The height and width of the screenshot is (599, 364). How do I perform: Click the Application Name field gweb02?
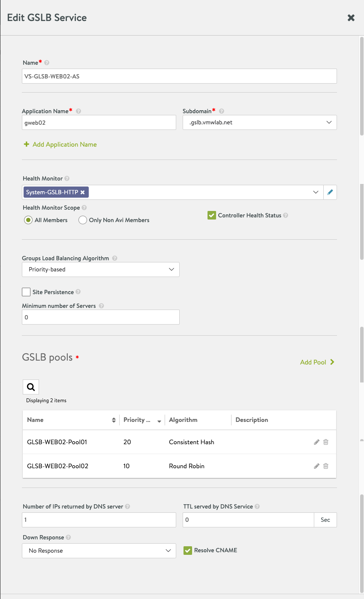click(x=99, y=122)
